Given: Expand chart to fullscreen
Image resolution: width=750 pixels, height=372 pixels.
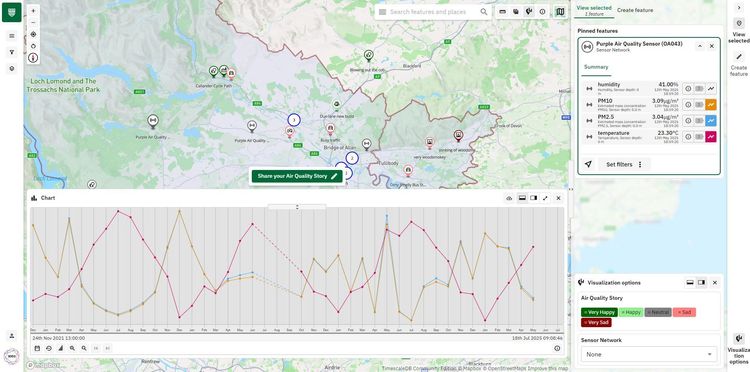Looking at the screenshot, I should (x=545, y=198).
